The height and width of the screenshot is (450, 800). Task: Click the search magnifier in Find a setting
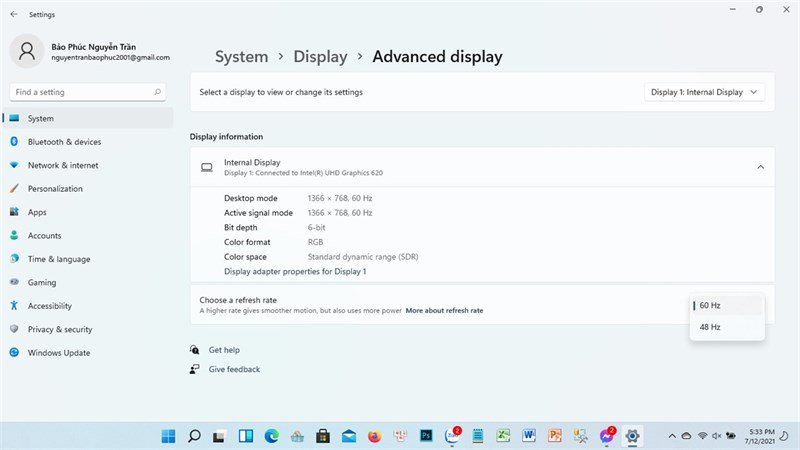pos(158,92)
